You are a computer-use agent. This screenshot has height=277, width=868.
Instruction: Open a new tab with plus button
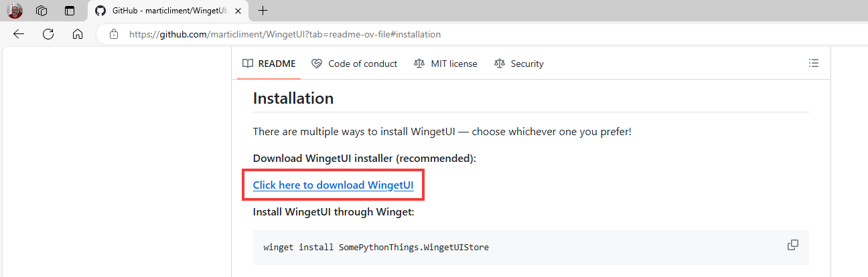coord(263,11)
